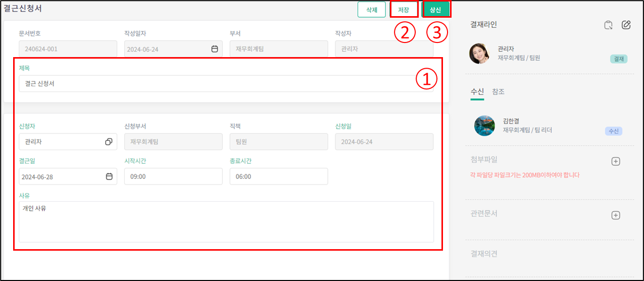Add attachment with 첨부파일 plus icon
Viewport: 644px width, 281px height.
(616, 162)
